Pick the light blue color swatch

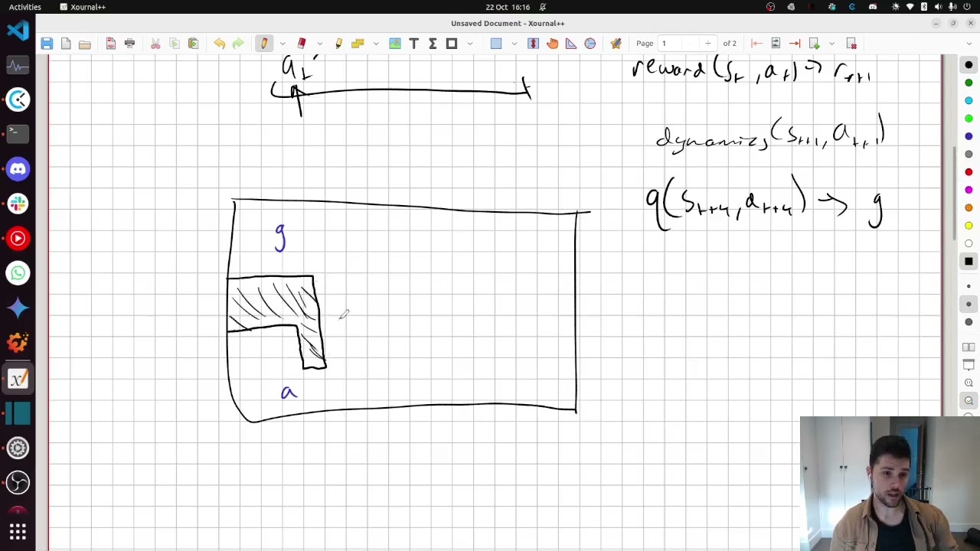[x=969, y=101]
